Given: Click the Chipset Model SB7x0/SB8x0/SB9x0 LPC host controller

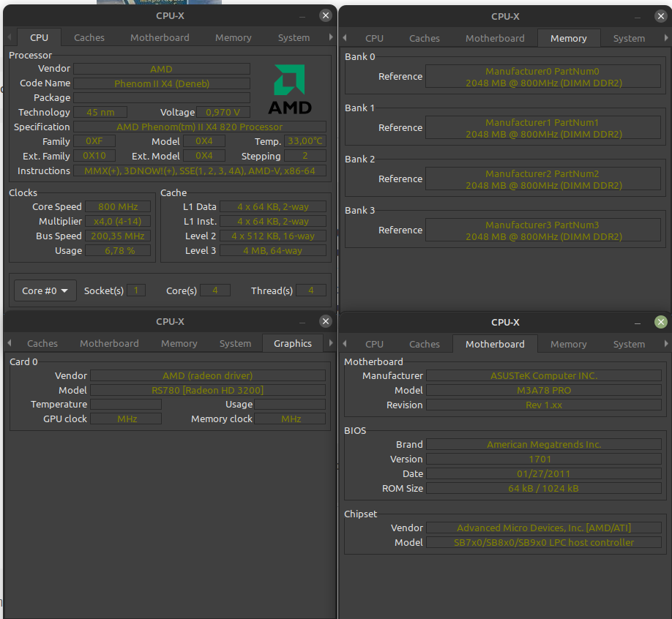Looking at the screenshot, I should point(544,542).
